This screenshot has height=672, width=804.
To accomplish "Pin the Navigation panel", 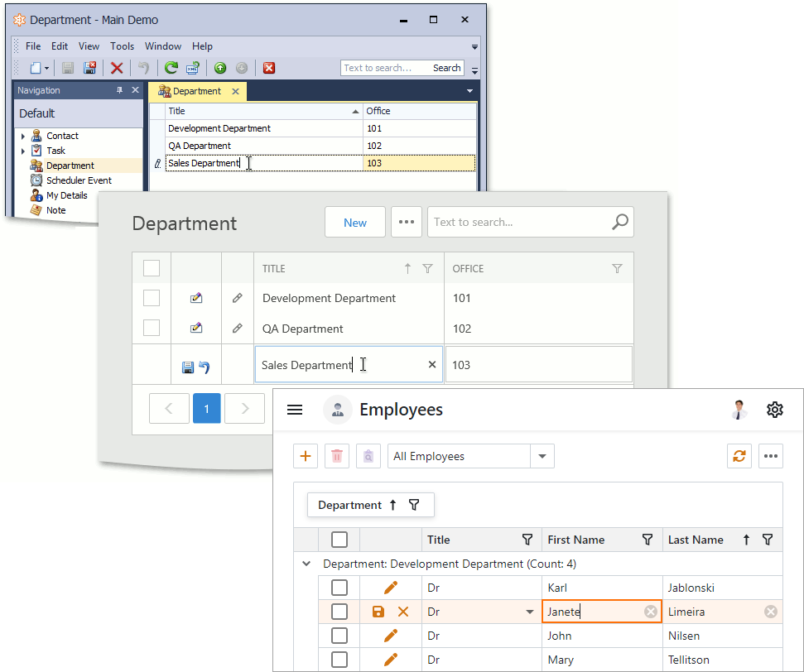I will [x=119, y=90].
